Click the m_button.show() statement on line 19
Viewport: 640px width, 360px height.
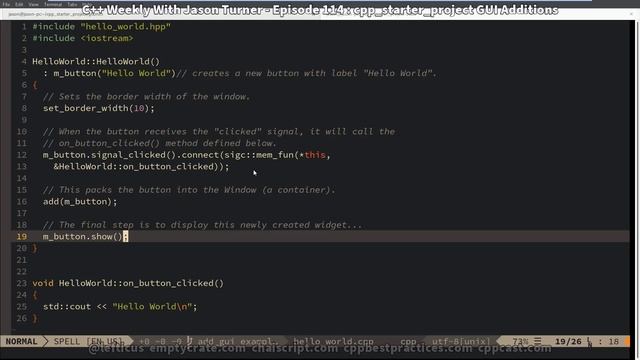point(85,237)
